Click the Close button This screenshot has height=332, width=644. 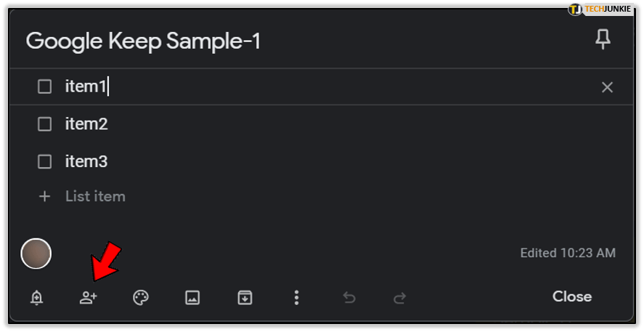pos(572,296)
